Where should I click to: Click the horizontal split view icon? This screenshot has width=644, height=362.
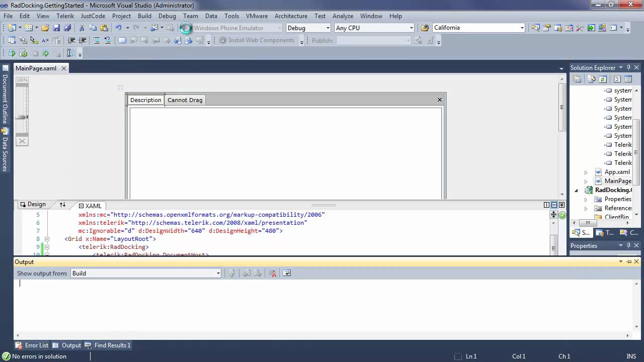pos(554,205)
